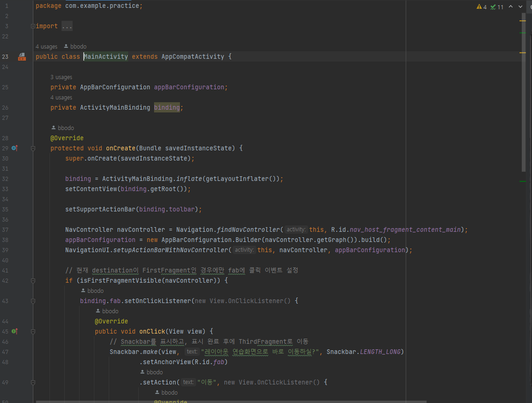Collapse the setAction fold on line 49

pos(33,382)
